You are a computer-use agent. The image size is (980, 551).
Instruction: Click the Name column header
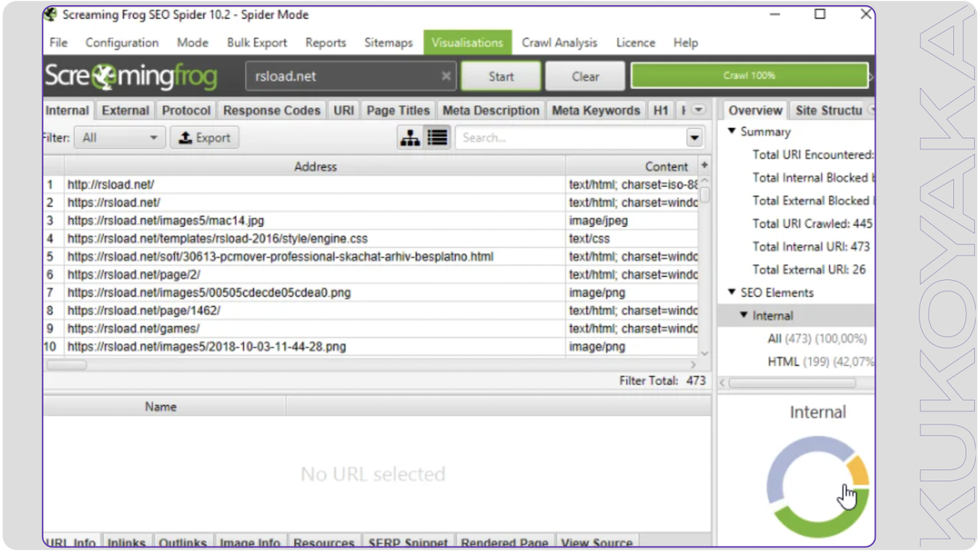click(x=161, y=406)
